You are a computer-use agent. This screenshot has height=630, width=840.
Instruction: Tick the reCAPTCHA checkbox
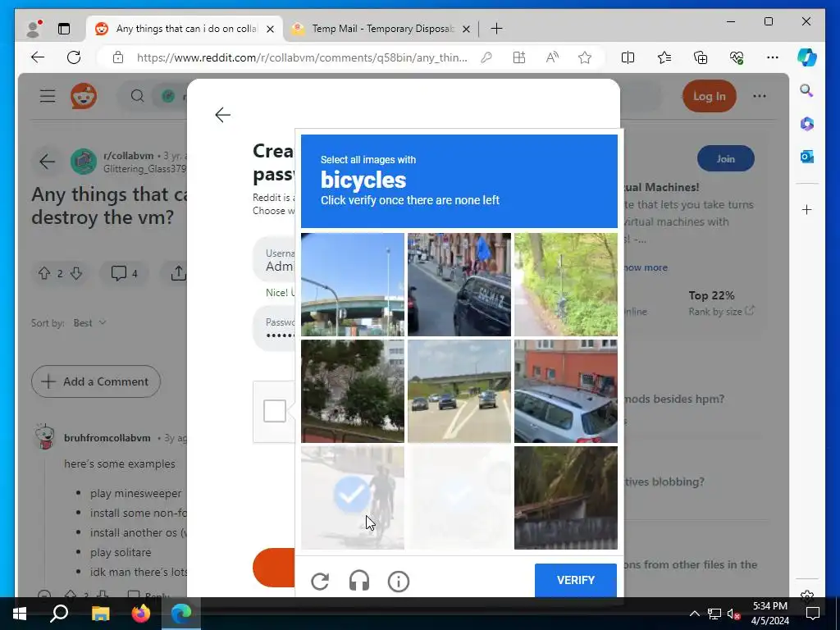[x=275, y=412]
